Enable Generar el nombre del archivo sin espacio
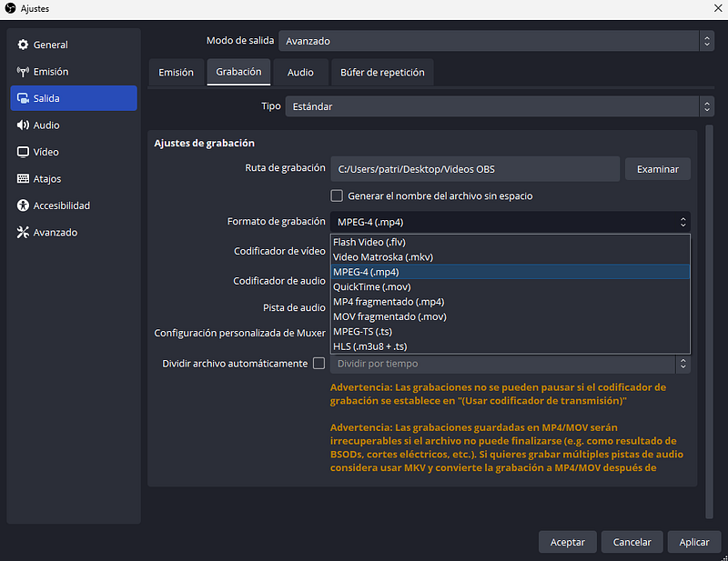Screen dimensions: 728x561 tap(337, 195)
